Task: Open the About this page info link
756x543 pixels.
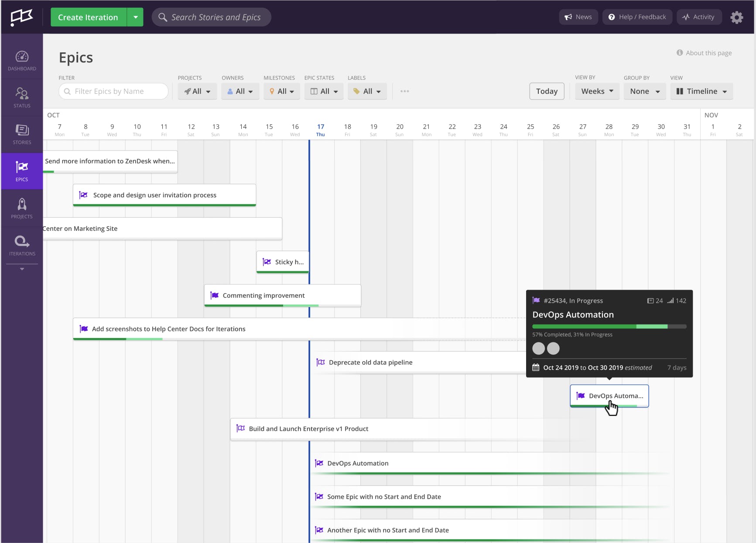Action: tap(704, 53)
